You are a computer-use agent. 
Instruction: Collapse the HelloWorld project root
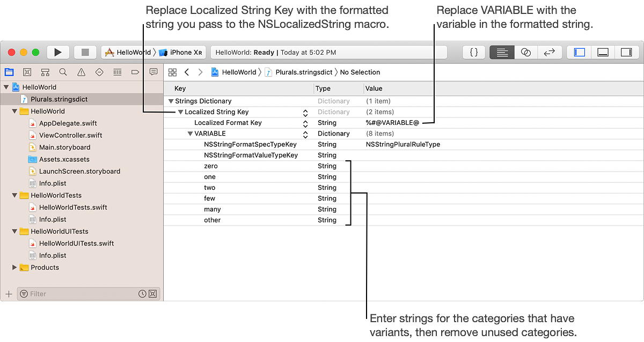click(x=6, y=87)
